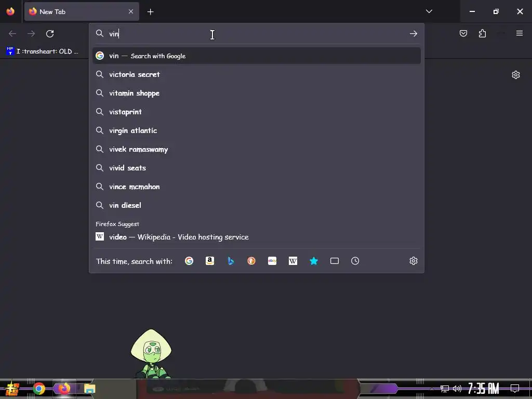
Task: Open the Firefox hamburger application menu
Action: (x=520, y=33)
